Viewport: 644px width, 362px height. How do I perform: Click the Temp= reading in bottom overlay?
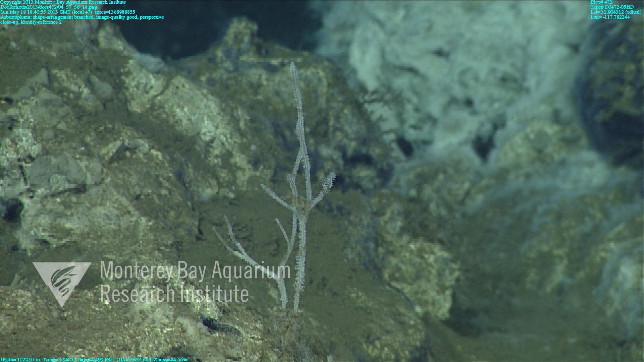click(59, 359)
